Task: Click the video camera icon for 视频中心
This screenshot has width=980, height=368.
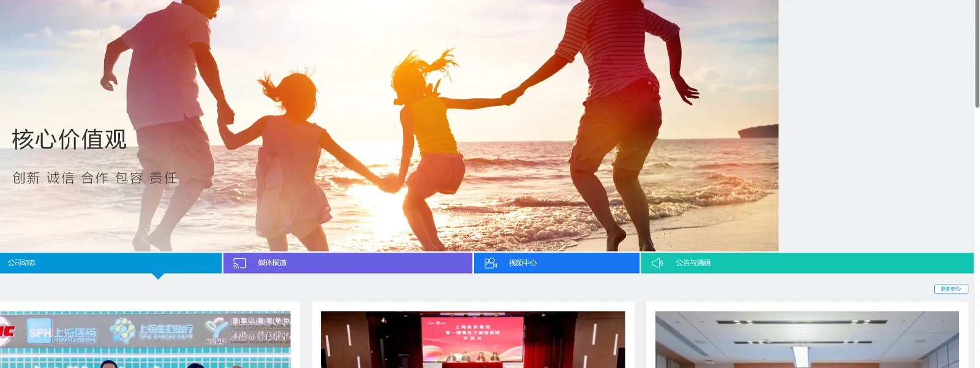Action: (491, 263)
